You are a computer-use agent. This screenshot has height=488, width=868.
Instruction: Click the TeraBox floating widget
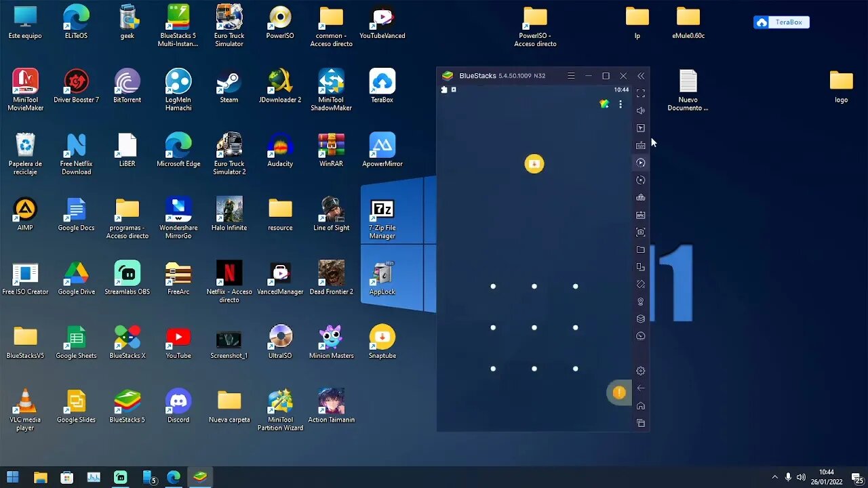coord(781,22)
